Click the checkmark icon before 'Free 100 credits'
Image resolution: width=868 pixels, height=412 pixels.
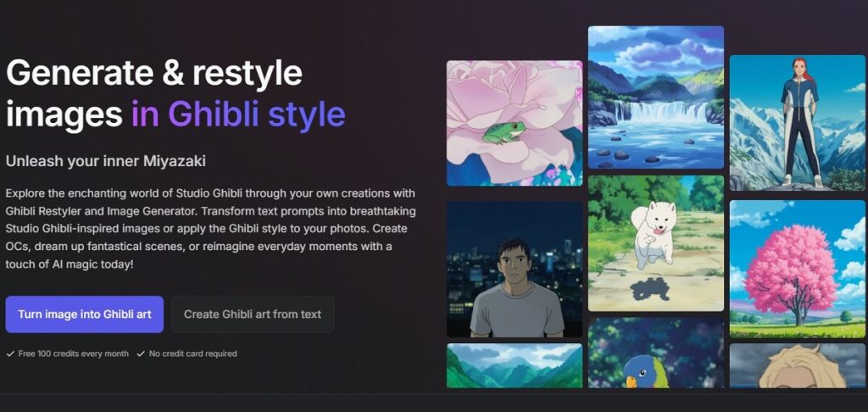[10, 354]
